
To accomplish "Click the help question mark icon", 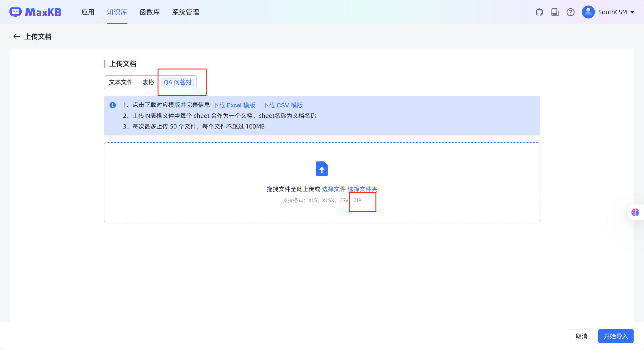I will (x=570, y=12).
